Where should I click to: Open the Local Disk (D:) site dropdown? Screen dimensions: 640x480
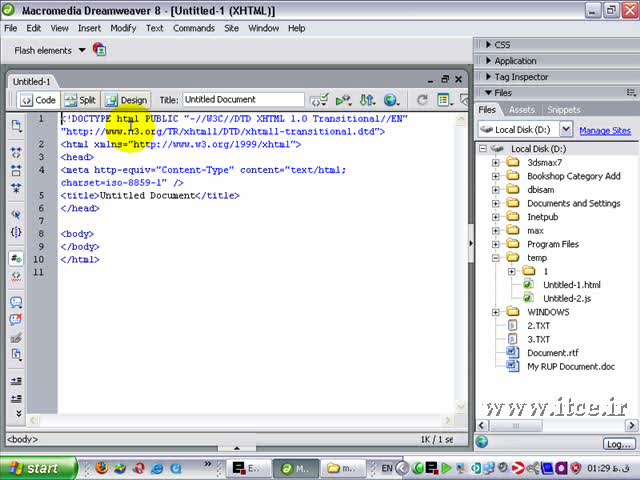click(x=565, y=129)
